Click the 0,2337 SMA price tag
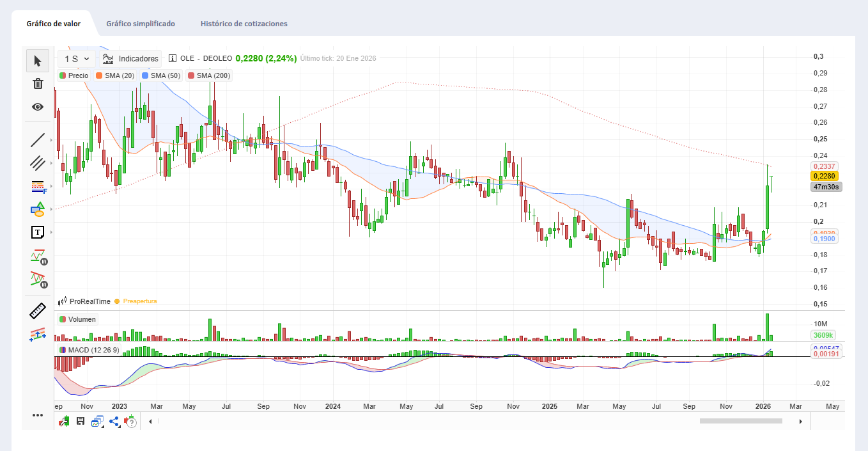The height and width of the screenshot is (451, 868). click(x=823, y=166)
